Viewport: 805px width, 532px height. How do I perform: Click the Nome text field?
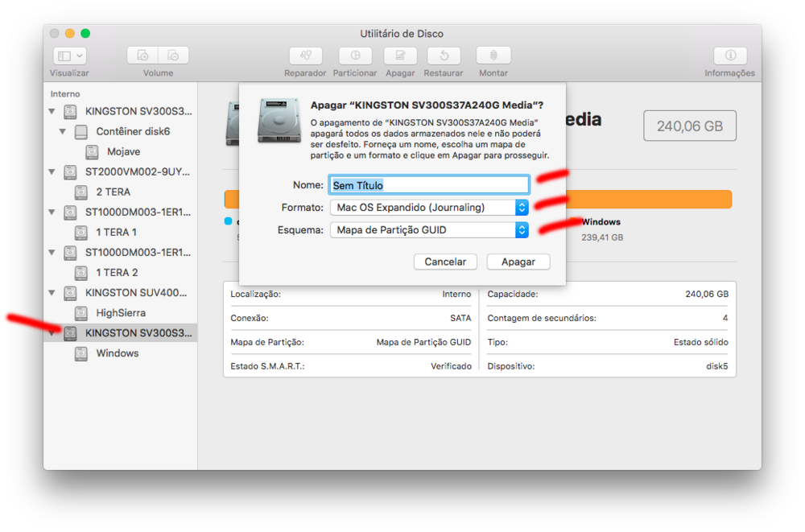[x=429, y=185]
